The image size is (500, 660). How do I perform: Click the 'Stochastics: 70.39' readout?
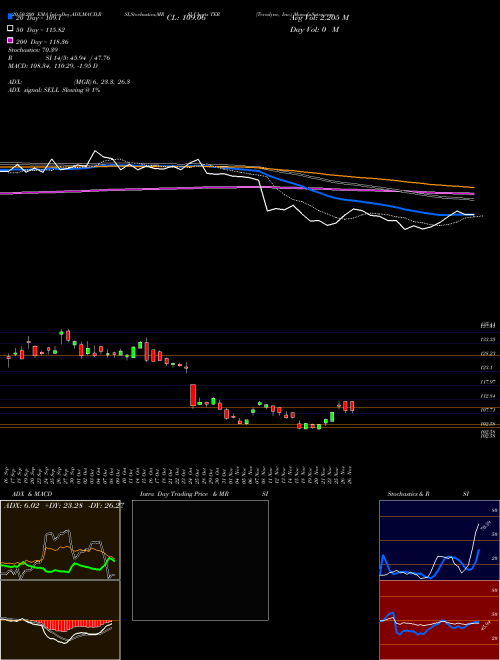coord(33,50)
